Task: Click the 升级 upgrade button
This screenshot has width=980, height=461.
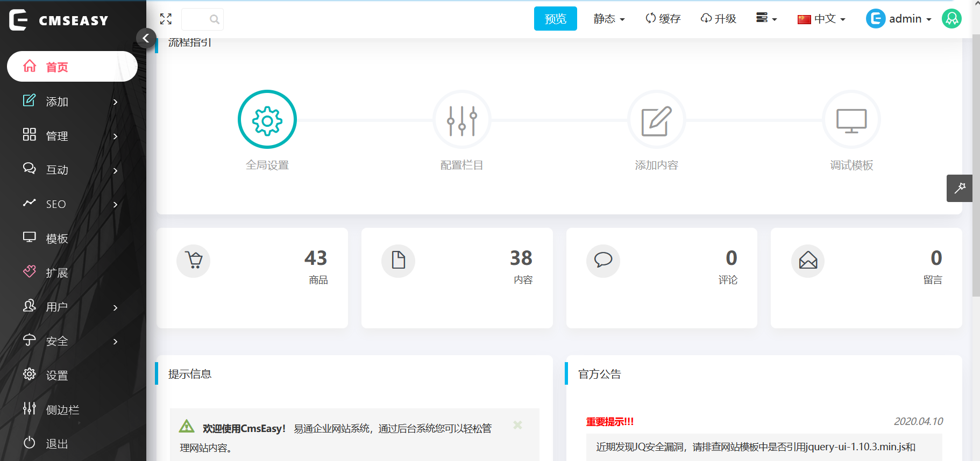Action: pos(718,19)
